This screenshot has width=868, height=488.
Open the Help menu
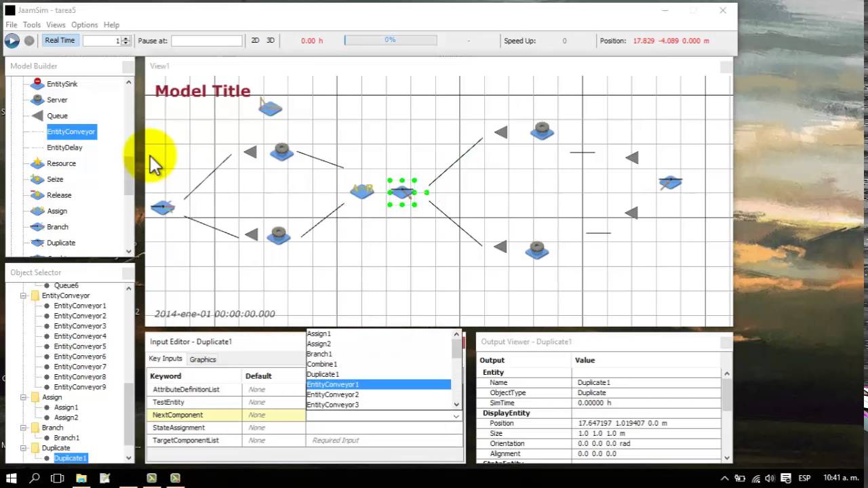coord(112,25)
